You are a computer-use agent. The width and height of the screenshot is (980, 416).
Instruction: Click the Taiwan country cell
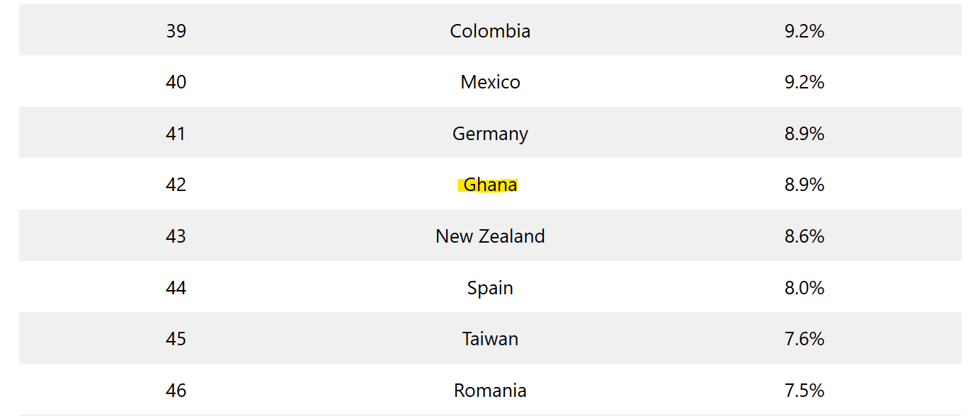[490, 339]
